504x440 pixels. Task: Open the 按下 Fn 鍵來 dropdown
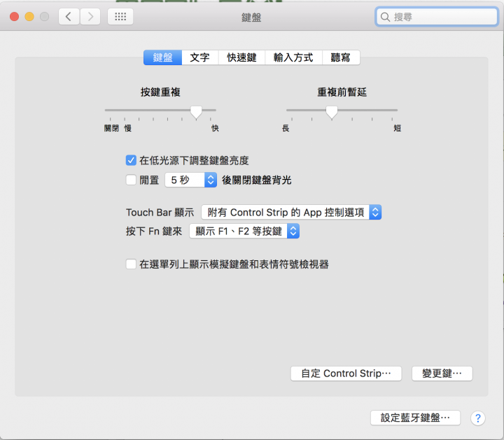pyautogui.click(x=244, y=232)
